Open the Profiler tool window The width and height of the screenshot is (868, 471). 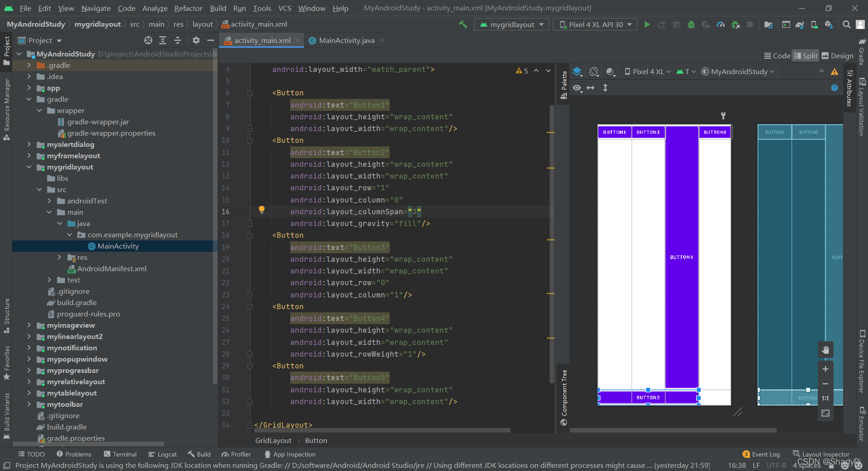(x=236, y=454)
